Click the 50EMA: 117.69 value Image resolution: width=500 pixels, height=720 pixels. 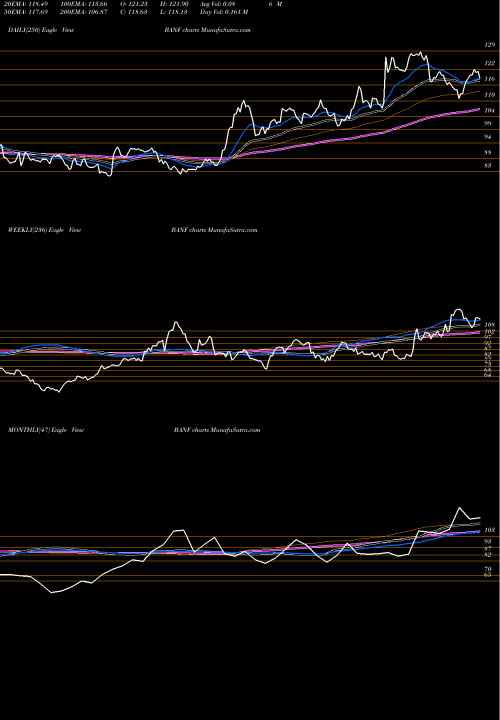coord(24,12)
